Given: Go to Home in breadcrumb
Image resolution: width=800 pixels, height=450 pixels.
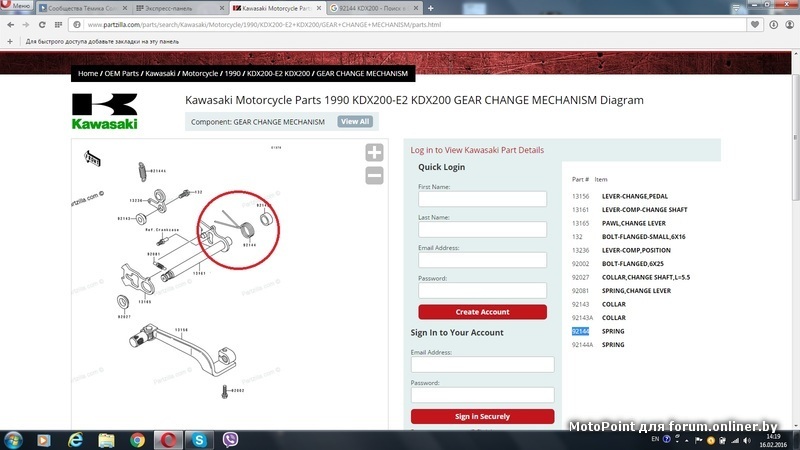Looking at the screenshot, I should click(88, 73).
